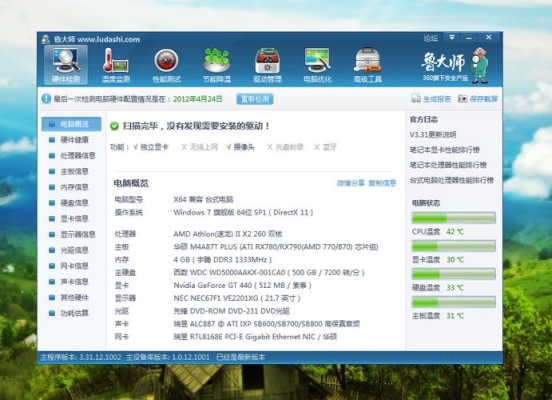Click the CPU温度 42 ℃ reading
552x400 pixels.
pos(438,232)
